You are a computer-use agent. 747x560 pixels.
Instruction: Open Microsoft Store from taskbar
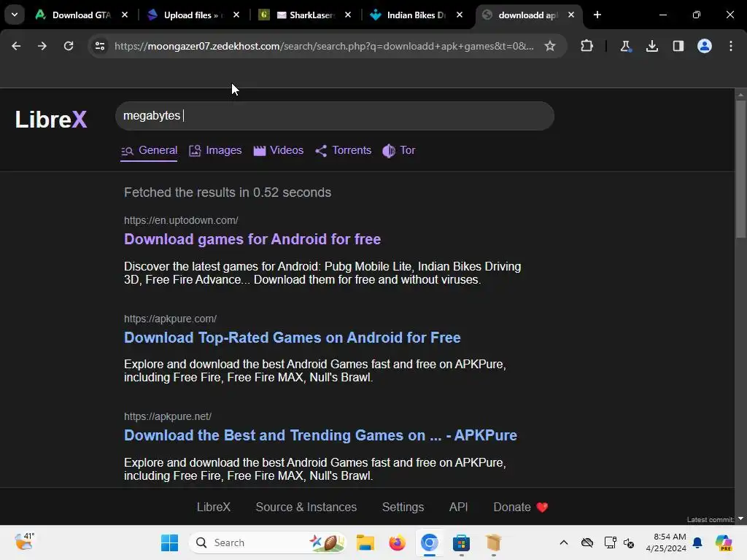(461, 542)
